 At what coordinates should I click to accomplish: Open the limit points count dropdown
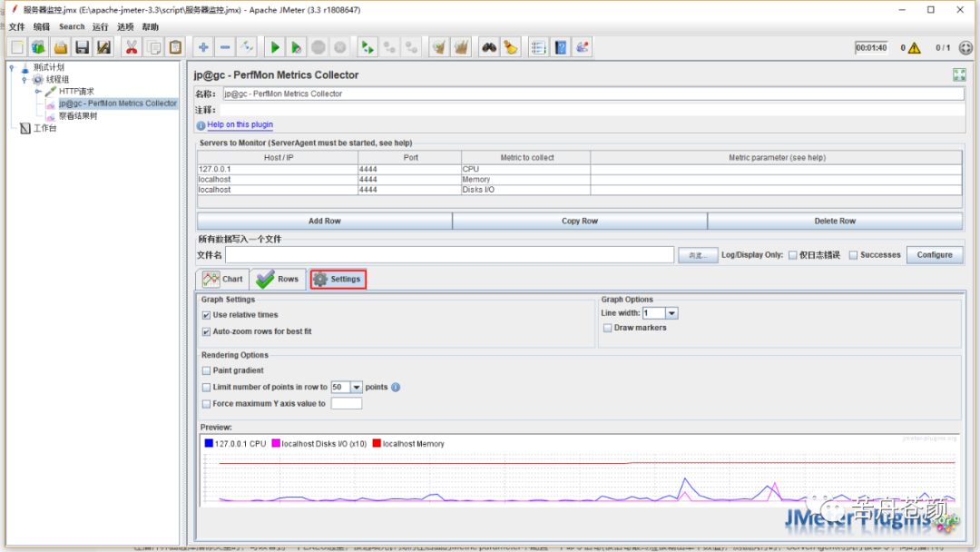356,388
